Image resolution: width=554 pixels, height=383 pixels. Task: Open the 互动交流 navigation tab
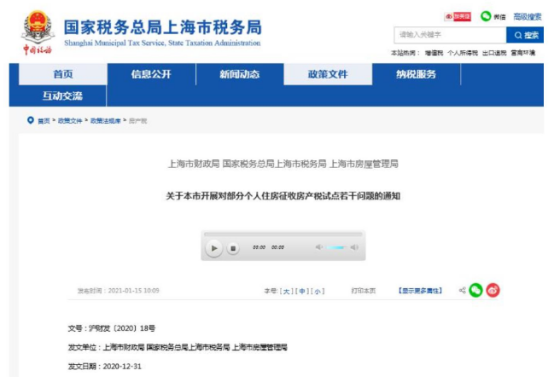(x=63, y=96)
